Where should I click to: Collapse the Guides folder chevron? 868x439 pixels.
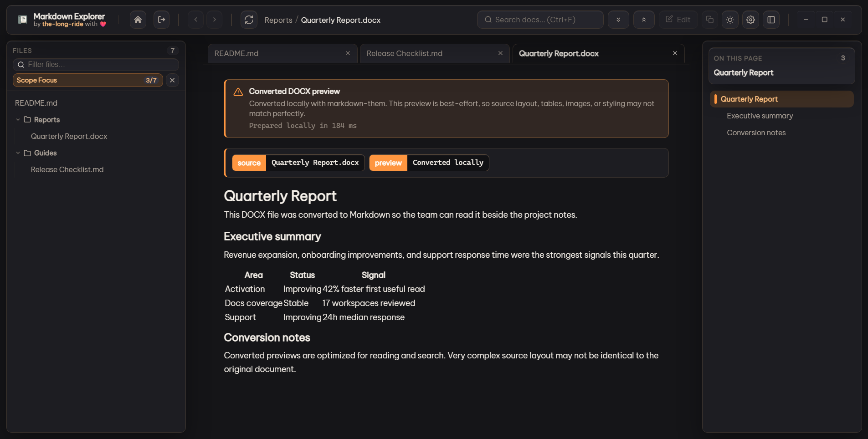[x=18, y=153]
